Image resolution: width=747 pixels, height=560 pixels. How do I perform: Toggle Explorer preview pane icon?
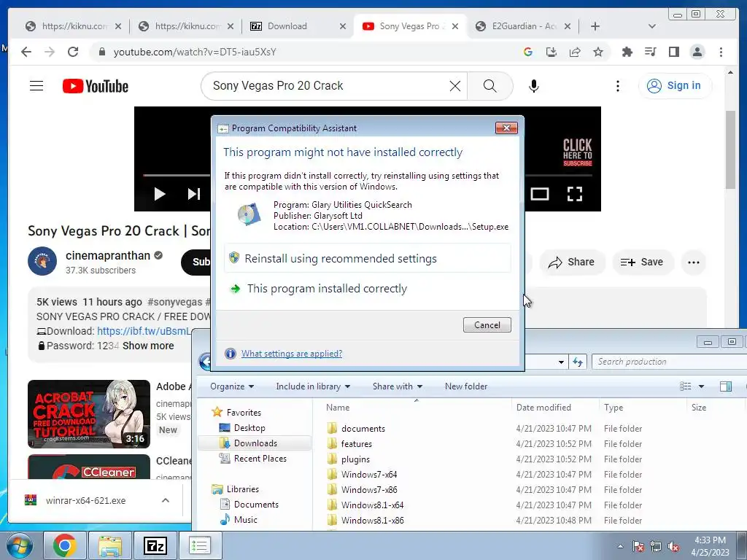[726, 386]
